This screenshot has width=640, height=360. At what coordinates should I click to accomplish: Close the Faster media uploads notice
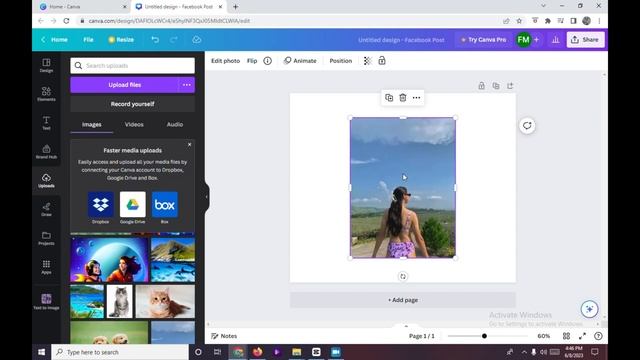coord(189,144)
